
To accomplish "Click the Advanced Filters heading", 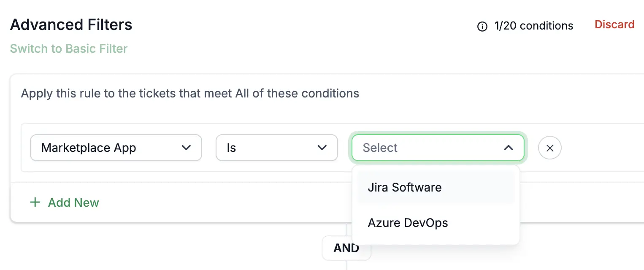I will 71,25.
